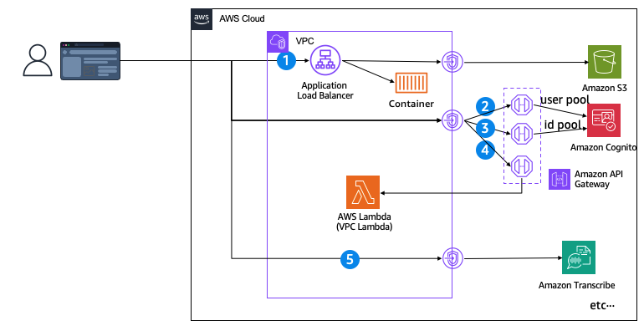Image resolution: width=644 pixels, height=326 pixels.
Task: Click the "id pool" label
Action: tap(562, 125)
